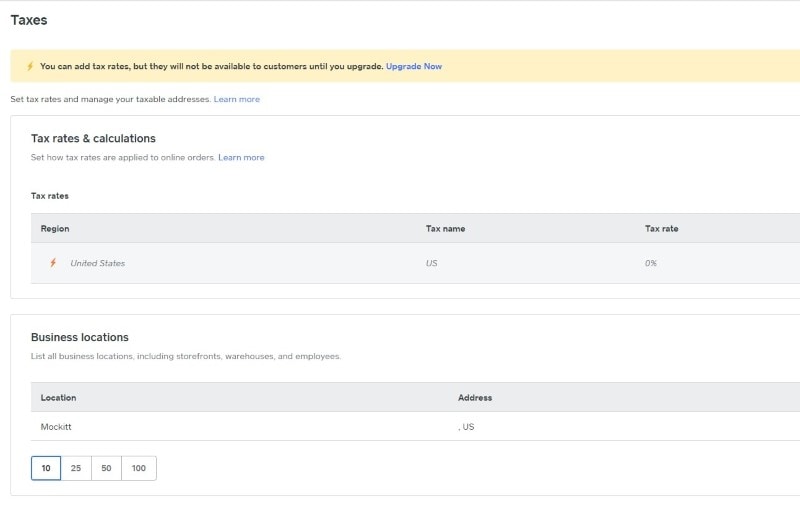800x506 pixels.
Task: Click the Location column header
Action: pos(59,398)
